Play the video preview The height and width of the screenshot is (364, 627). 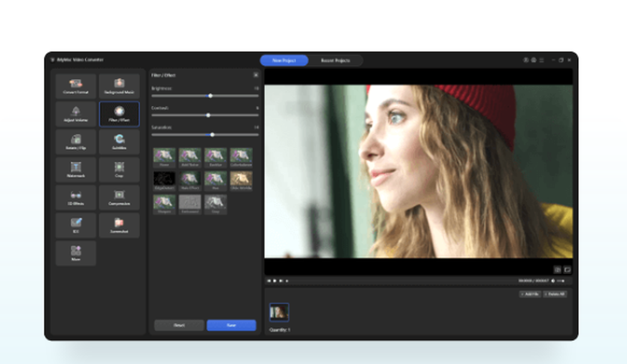(275, 281)
